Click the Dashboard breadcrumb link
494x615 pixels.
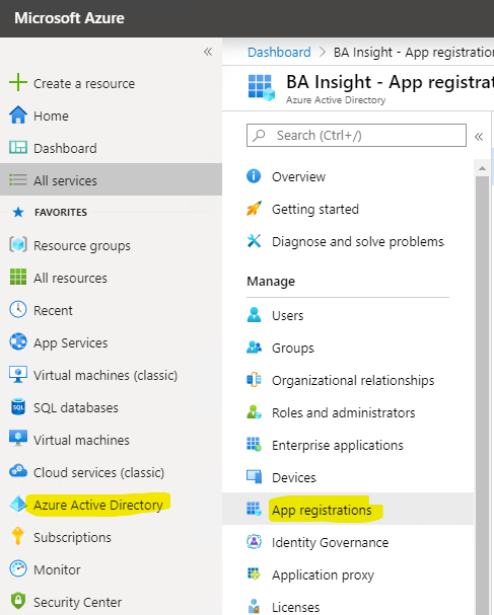point(279,52)
